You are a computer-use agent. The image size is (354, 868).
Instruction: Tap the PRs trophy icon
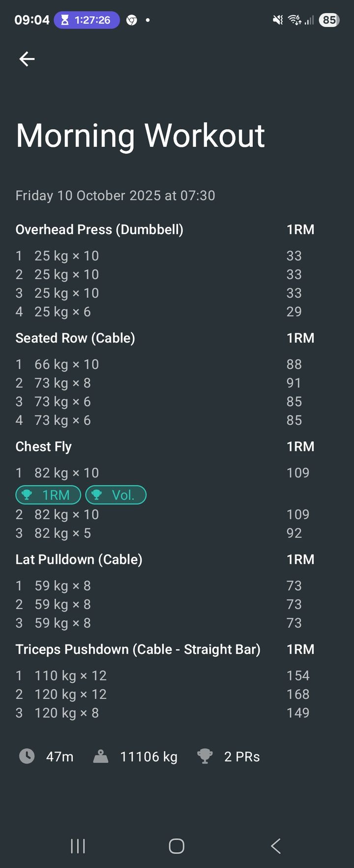[205, 756]
